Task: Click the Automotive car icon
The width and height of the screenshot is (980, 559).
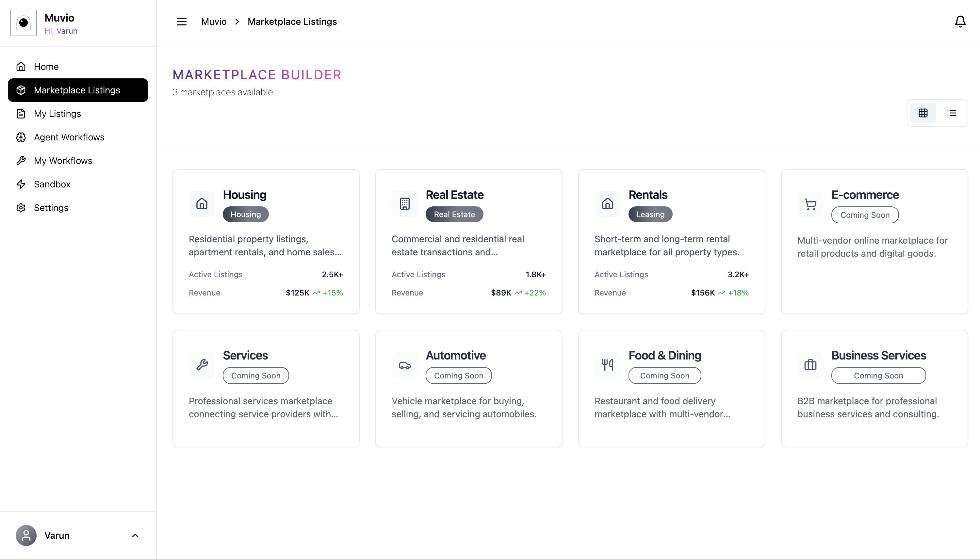Action: 404,365
